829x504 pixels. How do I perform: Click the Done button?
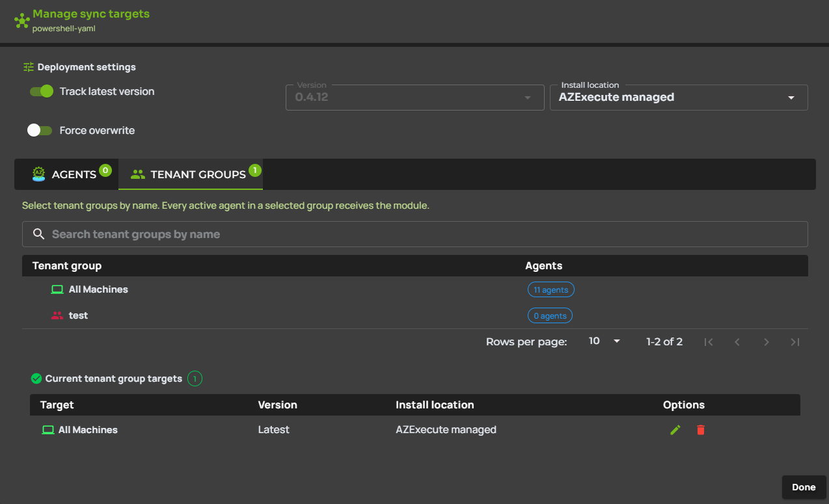[804, 487]
